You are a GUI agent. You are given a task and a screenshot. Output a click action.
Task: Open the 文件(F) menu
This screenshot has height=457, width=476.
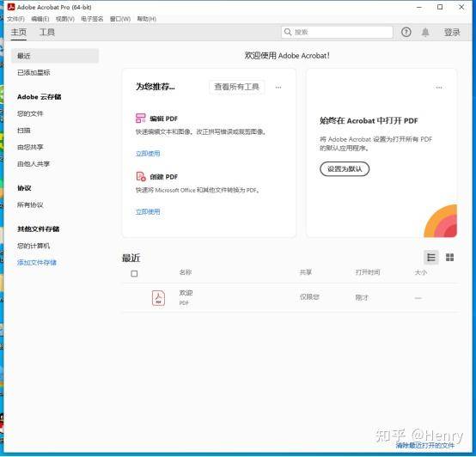pyautogui.click(x=15, y=19)
